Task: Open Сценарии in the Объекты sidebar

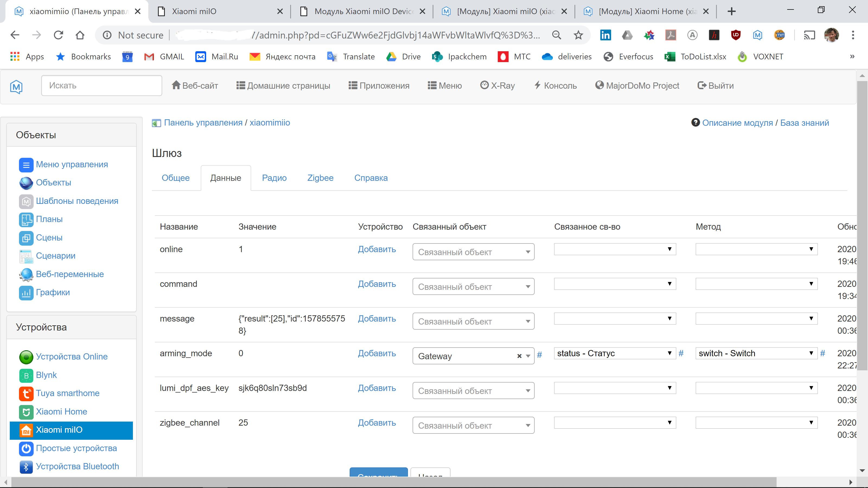Action: coord(55,256)
